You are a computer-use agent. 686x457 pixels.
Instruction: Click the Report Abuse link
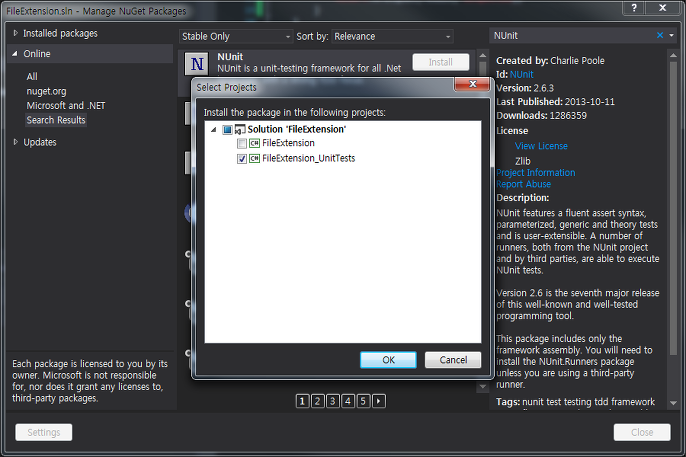524,184
